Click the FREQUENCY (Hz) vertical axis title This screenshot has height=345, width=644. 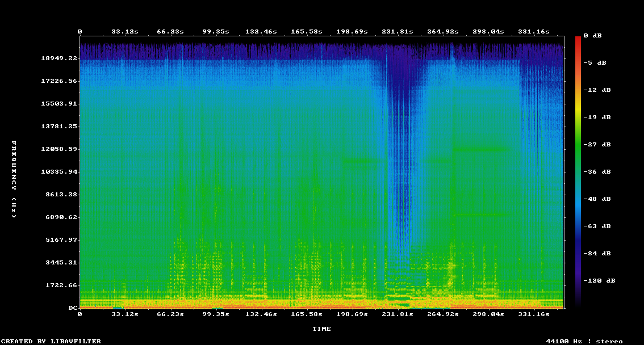(14, 179)
